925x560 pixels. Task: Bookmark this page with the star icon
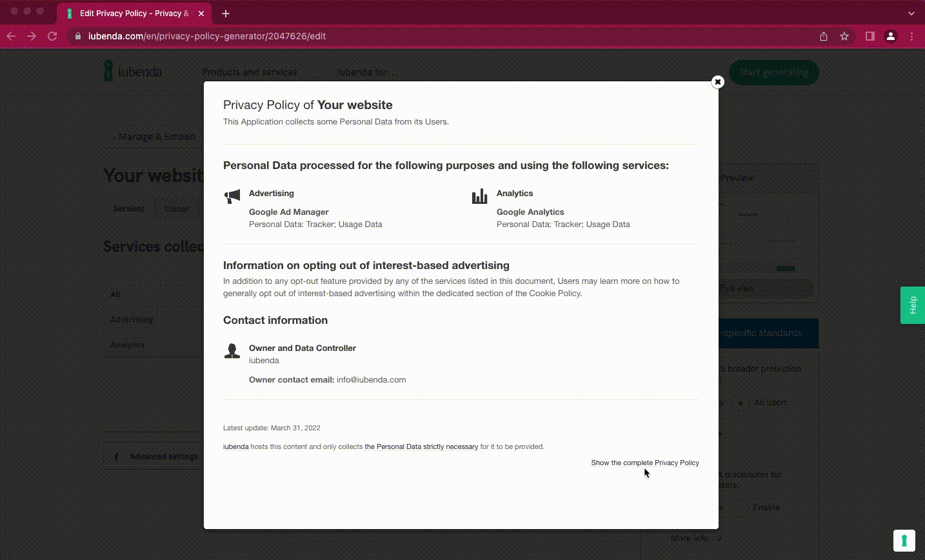pos(844,37)
